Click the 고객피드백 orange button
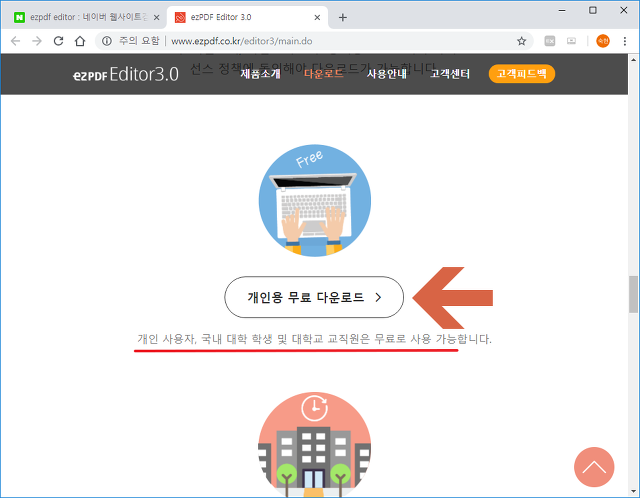The image size is (640, 498). pos(522,74)
